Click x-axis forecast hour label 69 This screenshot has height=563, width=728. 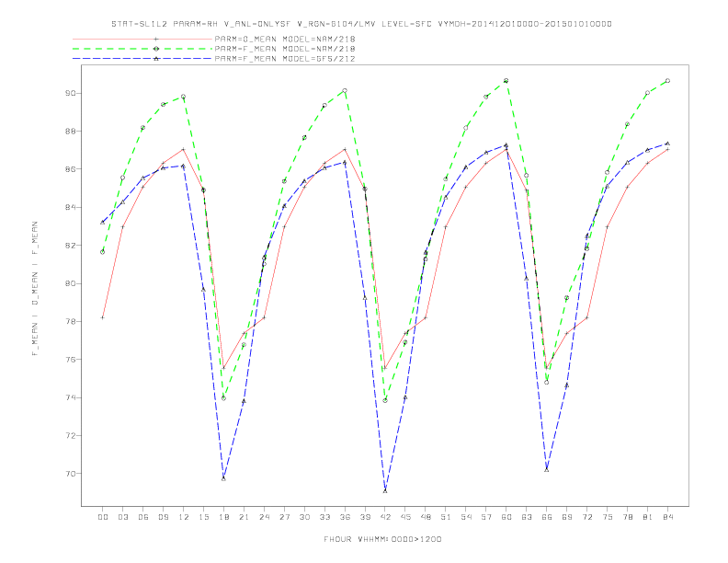point(567,517)
